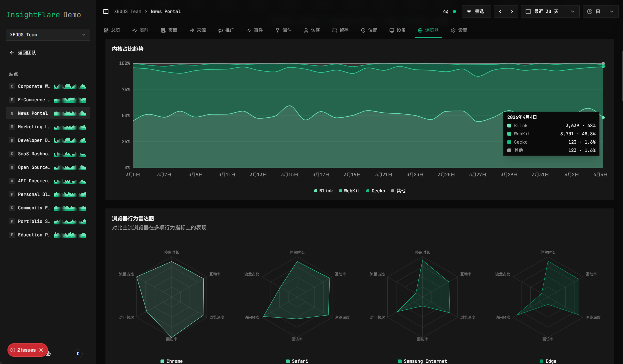This screenshot has height=364, width=623.
Task: Open the 日 granularity dropdown
Action: pos(600,12)
